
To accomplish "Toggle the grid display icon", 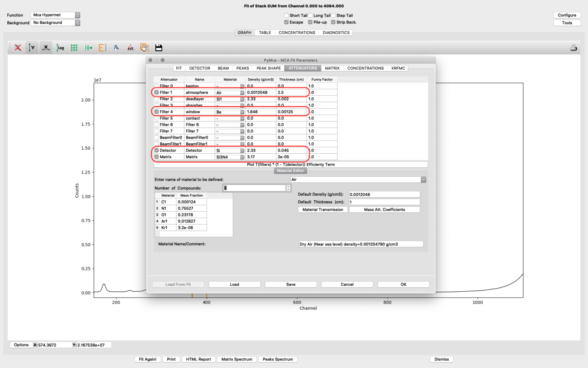I will [x=74, y=48].
